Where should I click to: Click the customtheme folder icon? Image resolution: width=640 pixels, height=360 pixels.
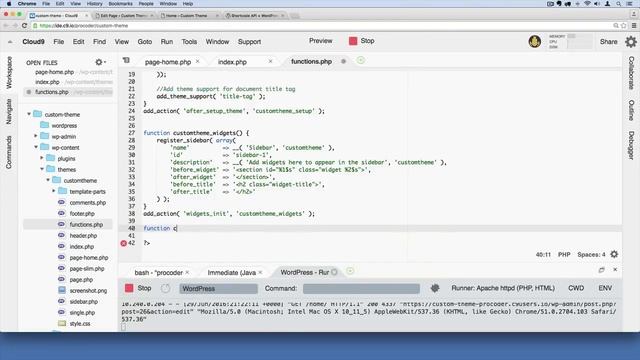(57, 180)
